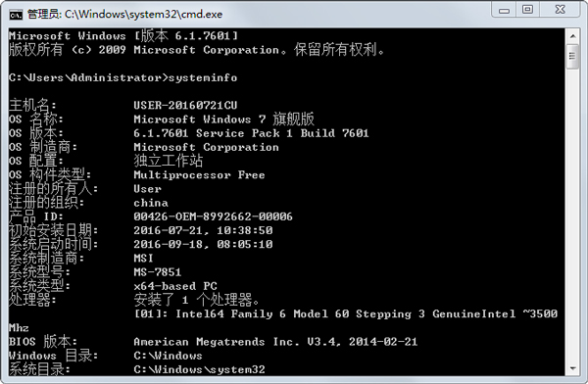This screenshot has height=384, width=588.
Task: Click the '版权所有 (c) 2009 Microsoft Corporation' line
Action: point(196,50)
